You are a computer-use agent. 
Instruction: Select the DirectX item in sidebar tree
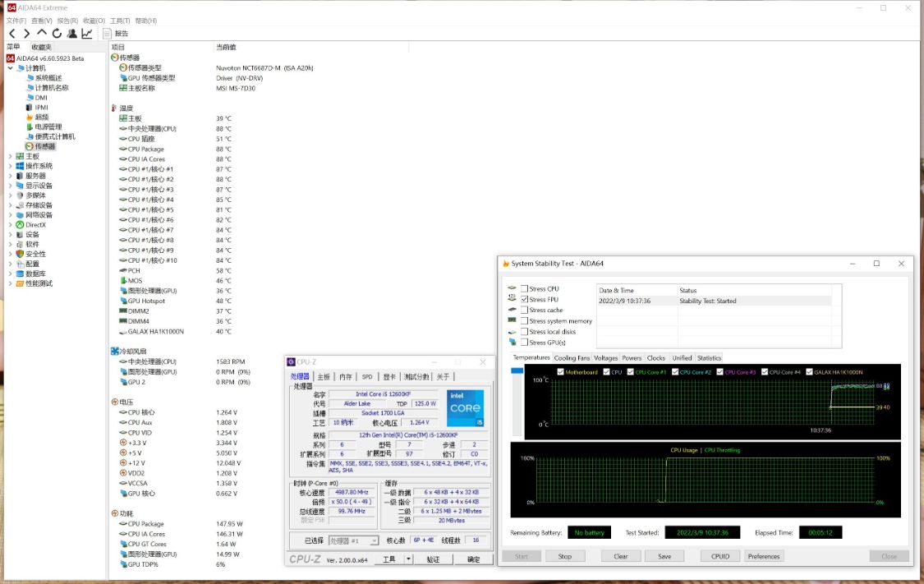point(35,224)
